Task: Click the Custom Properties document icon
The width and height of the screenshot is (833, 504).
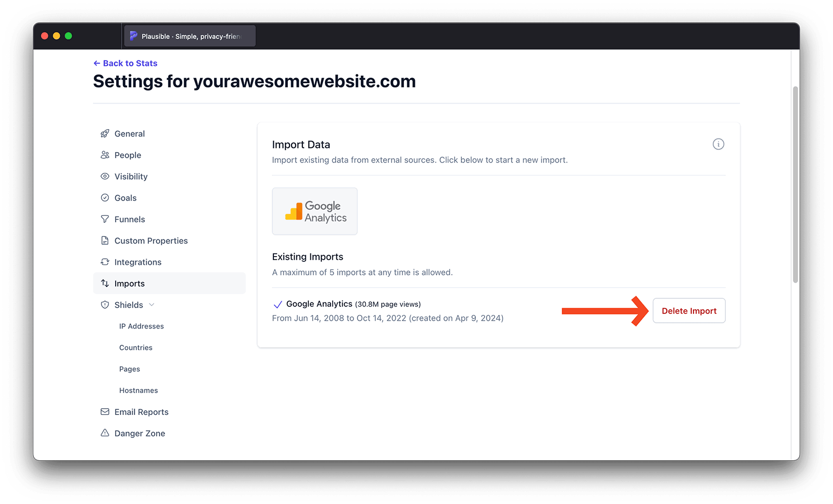Action: [x=105, y=240]
